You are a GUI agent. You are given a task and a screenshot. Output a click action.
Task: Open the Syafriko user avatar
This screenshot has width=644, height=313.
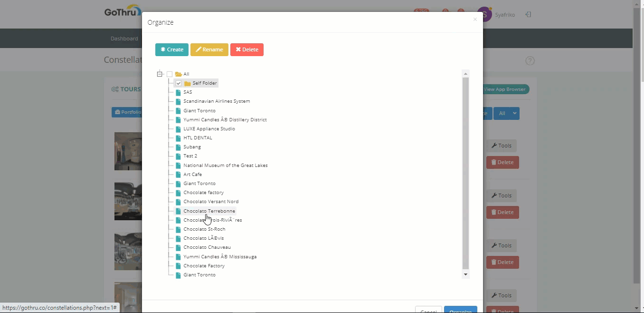tap(485, 15)
